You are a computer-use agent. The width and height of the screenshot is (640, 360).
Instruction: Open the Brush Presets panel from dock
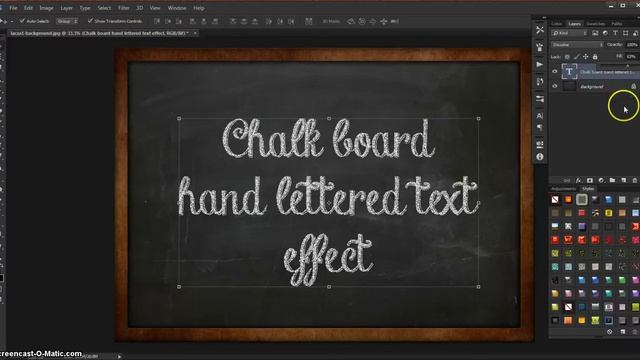point(540,99)
